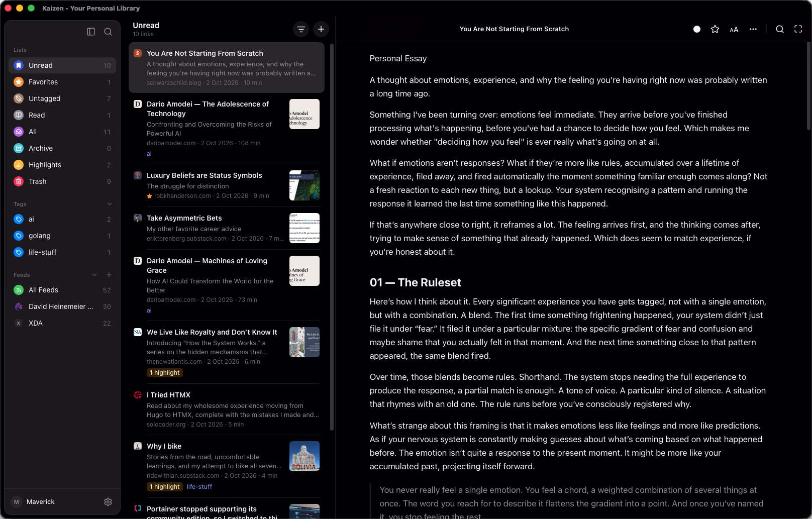
Task: Open Take Asymmetric Bets article
Action: (x=226, y=228)
